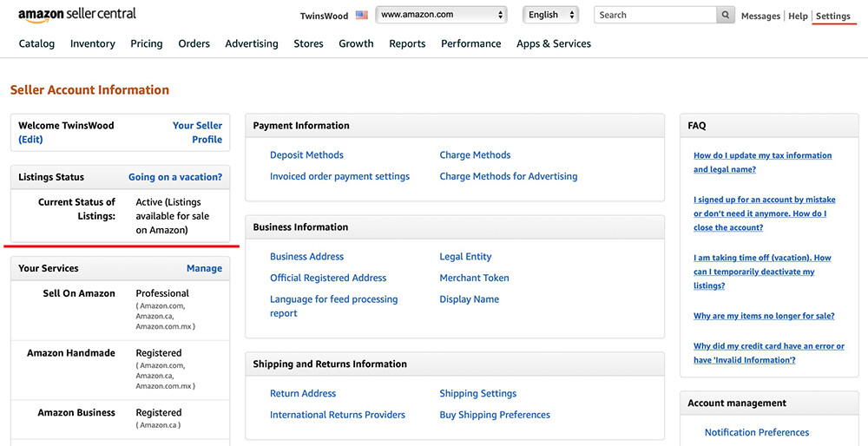
Task: Open Buy Shipping Preferences link
Action: coord(495,415)
